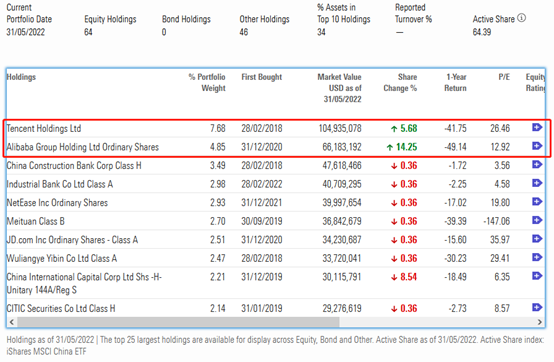Sort by % Portfolio Weight column header

click(207, 82)
